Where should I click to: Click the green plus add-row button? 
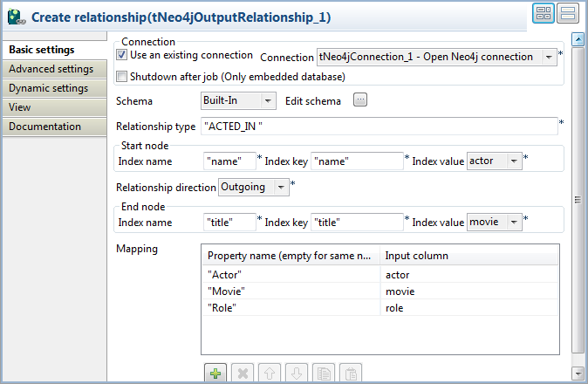click(x=213, y=373)
